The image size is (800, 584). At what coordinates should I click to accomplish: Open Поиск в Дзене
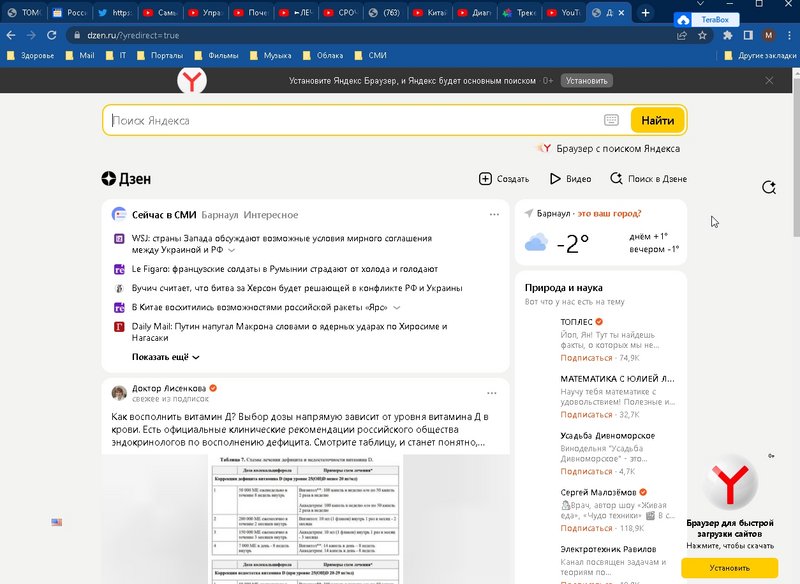(648, 179)
